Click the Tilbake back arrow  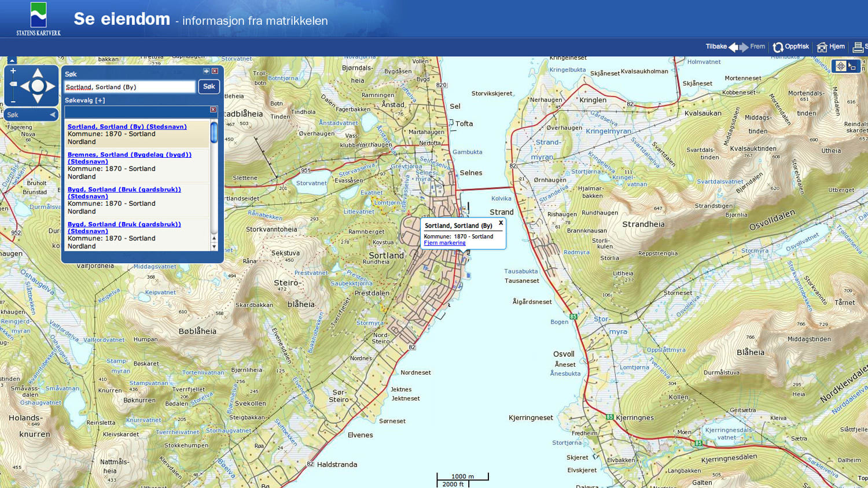coord(733,47)
